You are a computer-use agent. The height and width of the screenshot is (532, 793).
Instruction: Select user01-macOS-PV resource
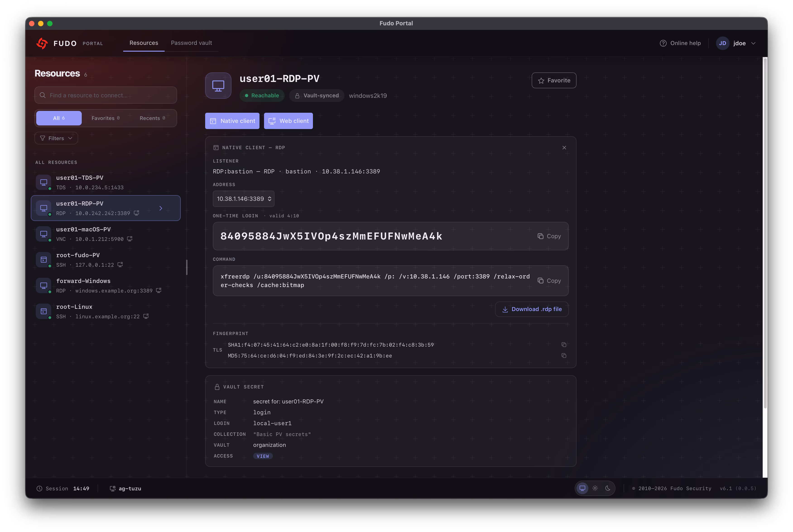106,234
